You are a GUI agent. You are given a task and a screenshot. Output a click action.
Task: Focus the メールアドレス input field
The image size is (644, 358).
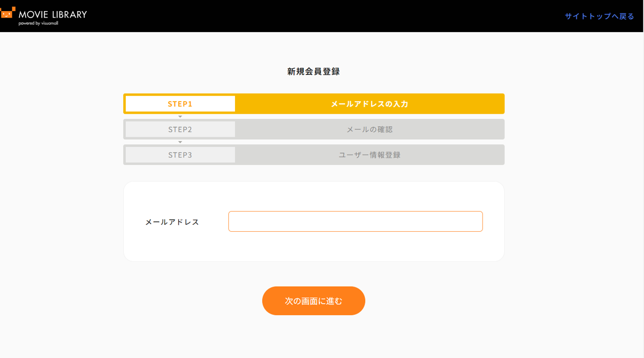356,221
